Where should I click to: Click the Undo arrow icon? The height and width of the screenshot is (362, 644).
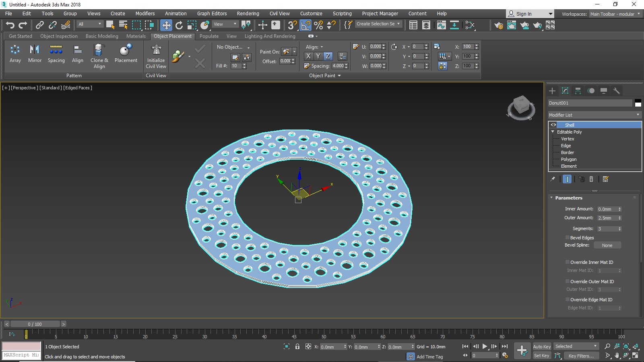[x=10, y=25]
